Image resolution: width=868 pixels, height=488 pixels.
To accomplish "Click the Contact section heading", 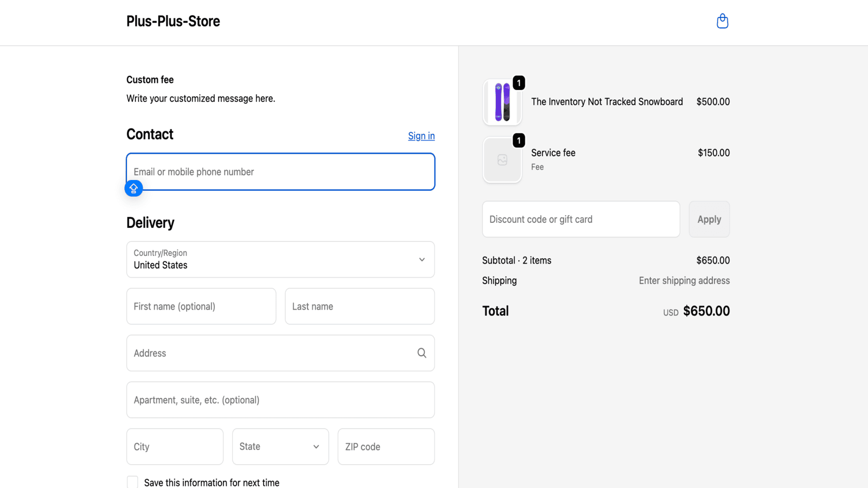I will (x=150, y=134).
